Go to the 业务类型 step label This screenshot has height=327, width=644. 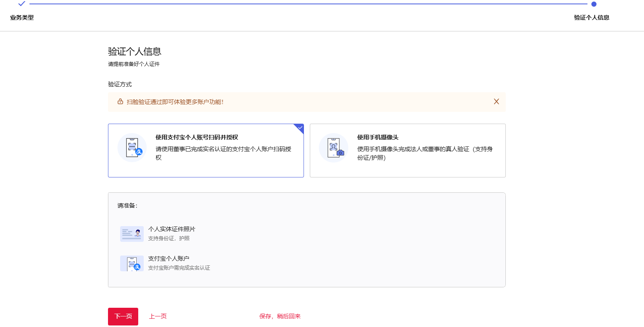(x=22, y=18)
